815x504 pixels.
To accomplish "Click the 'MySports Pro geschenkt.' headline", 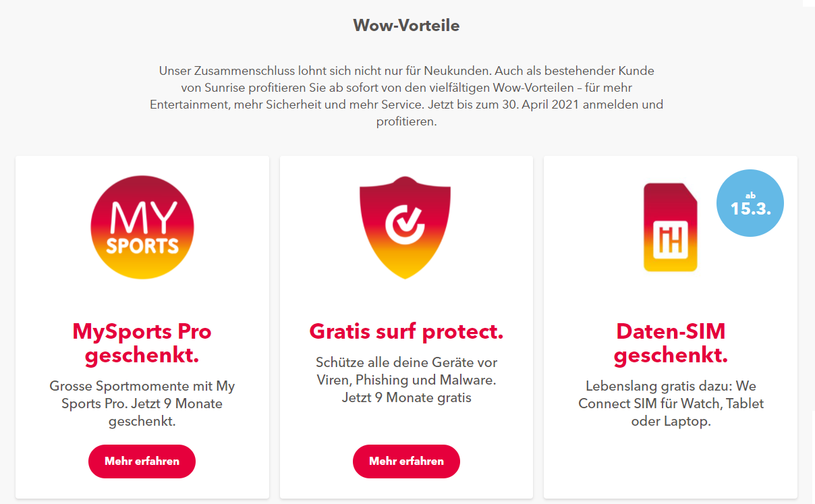I will (142, 343).
